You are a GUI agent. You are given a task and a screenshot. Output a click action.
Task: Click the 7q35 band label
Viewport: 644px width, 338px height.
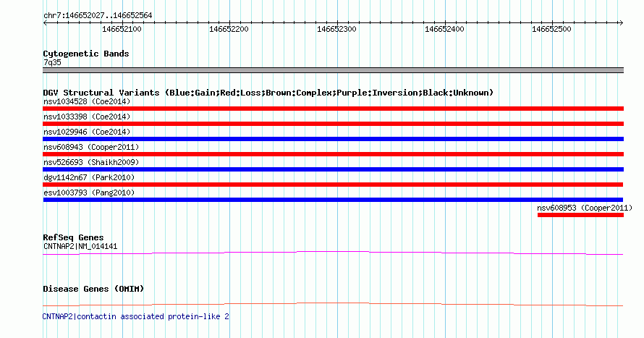click(52, 62)
